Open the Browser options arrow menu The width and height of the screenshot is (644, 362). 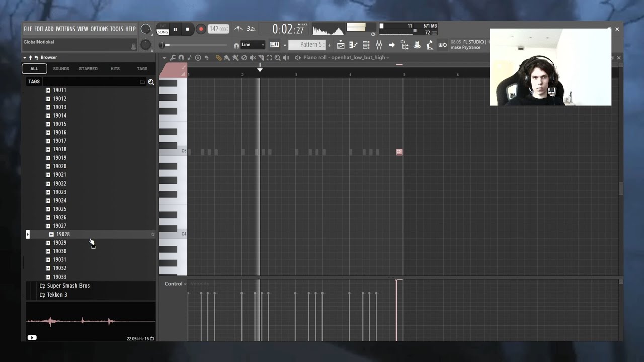coord(25,57)
